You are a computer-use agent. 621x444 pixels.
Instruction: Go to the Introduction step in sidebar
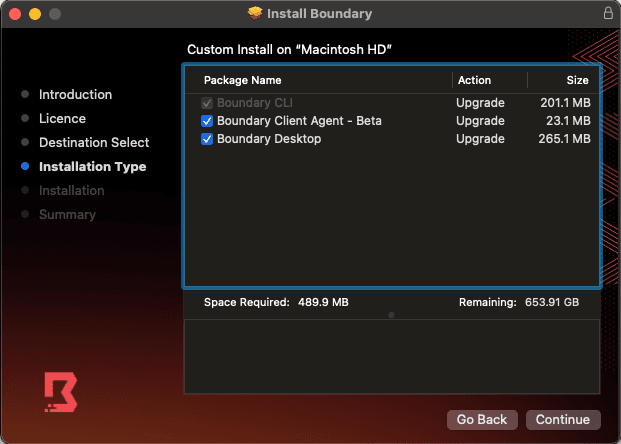point(75,95)
